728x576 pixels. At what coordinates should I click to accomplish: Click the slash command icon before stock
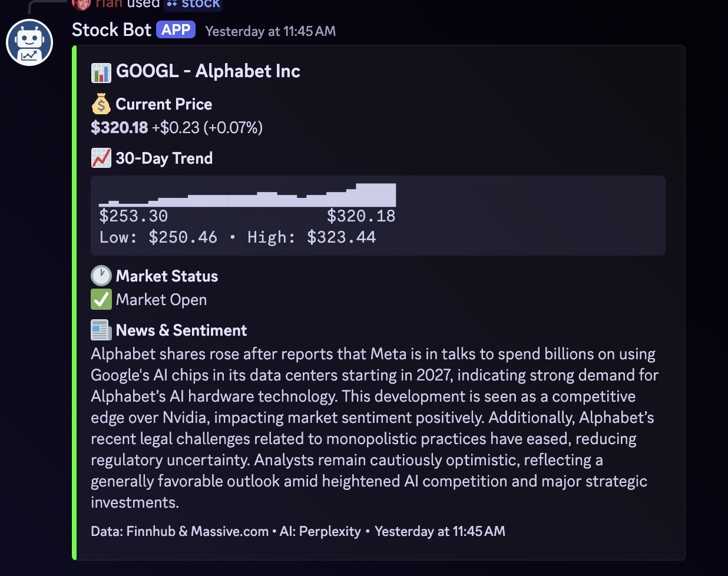click(172, 4)
